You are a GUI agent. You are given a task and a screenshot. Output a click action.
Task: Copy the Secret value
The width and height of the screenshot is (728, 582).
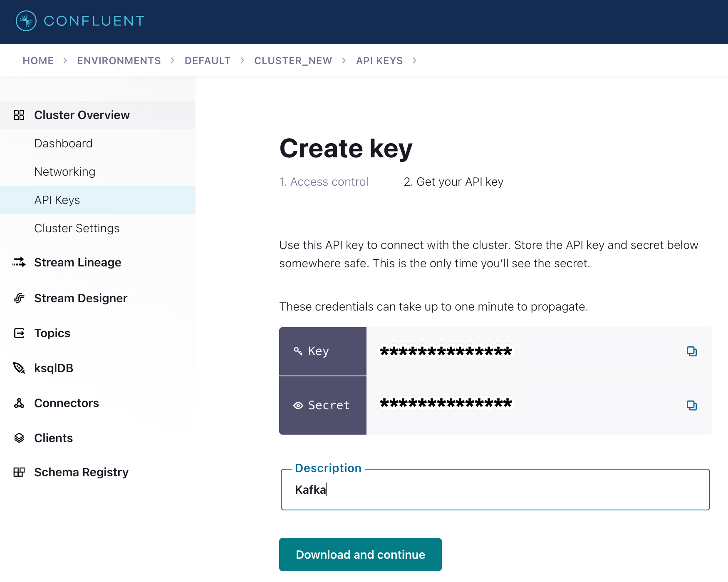(692, 405)
